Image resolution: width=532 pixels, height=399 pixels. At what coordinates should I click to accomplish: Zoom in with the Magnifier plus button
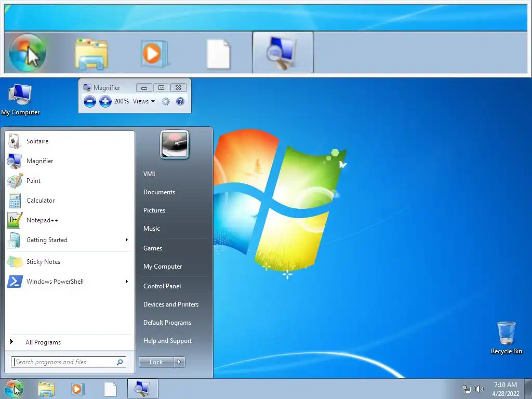click(105, 101)
